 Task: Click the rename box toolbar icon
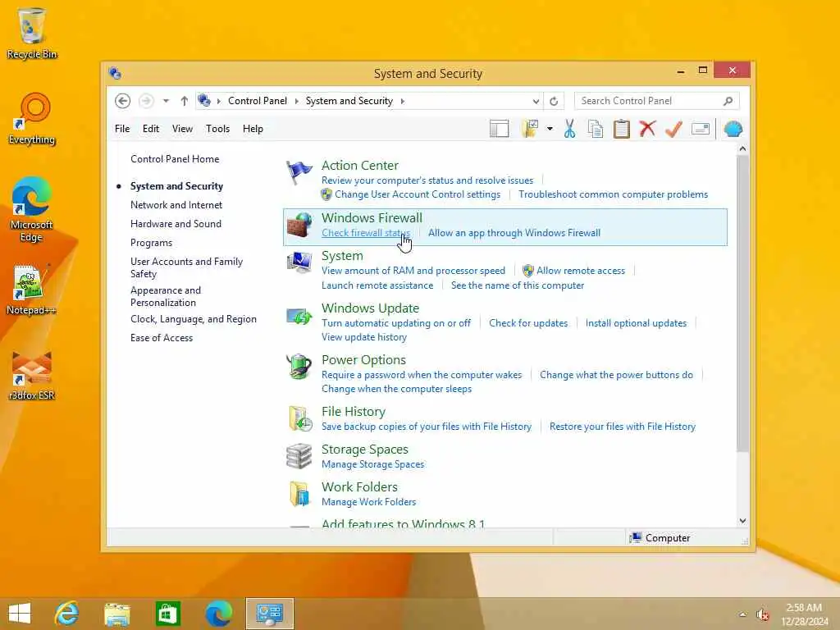(x=701, y=129)
